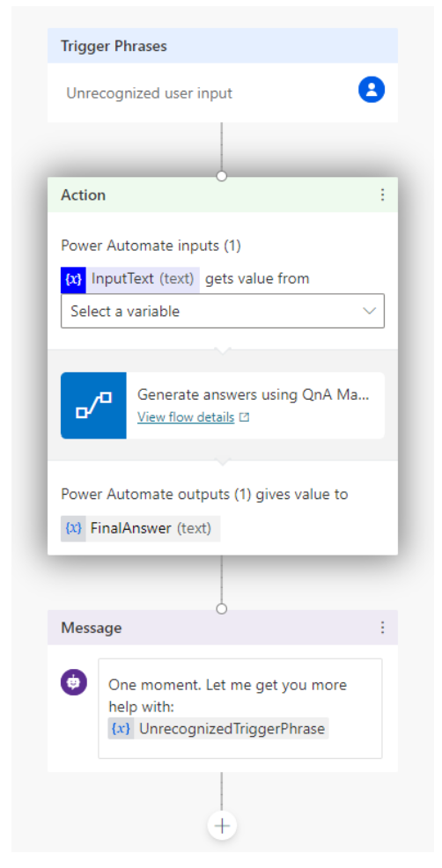Click the user avatar icon in Trigger Phrases
This screenshot has height=868, width=442.
pos(371,90)
